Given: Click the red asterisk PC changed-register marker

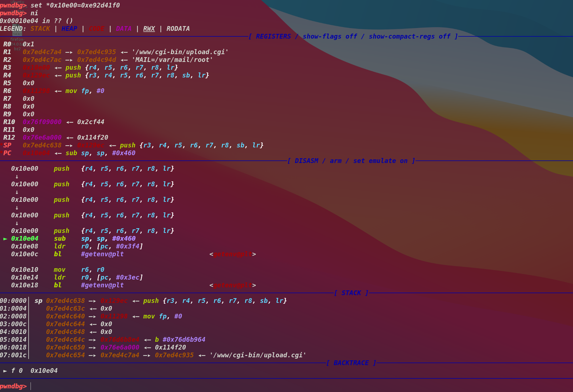Looking at the screenshot, I should 1,152.
